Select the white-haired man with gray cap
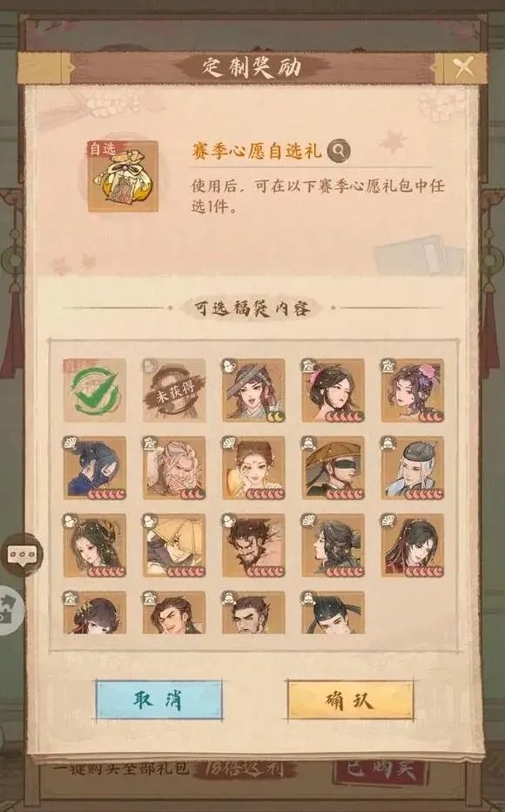 click(413, 468)
